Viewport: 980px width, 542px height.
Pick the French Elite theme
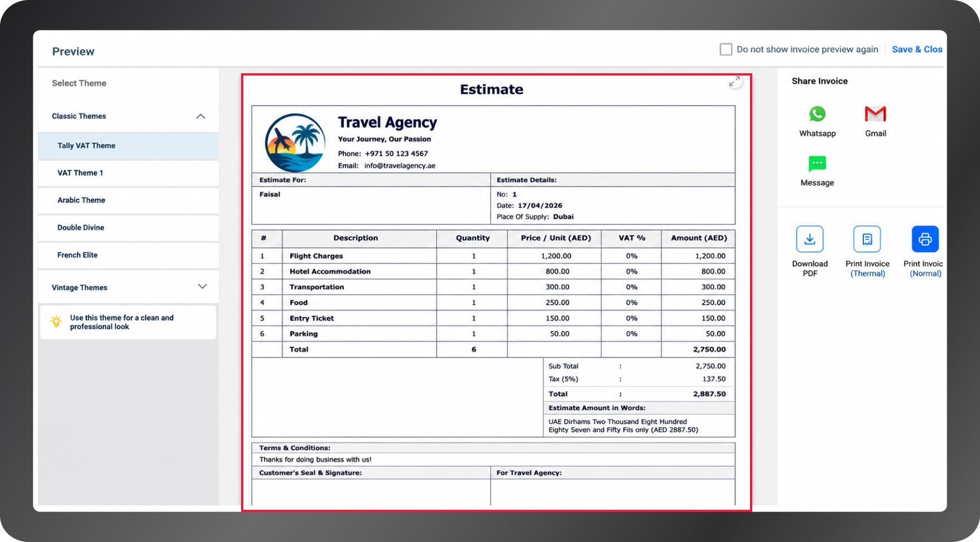pyautogui.click(x=128, y=255)
